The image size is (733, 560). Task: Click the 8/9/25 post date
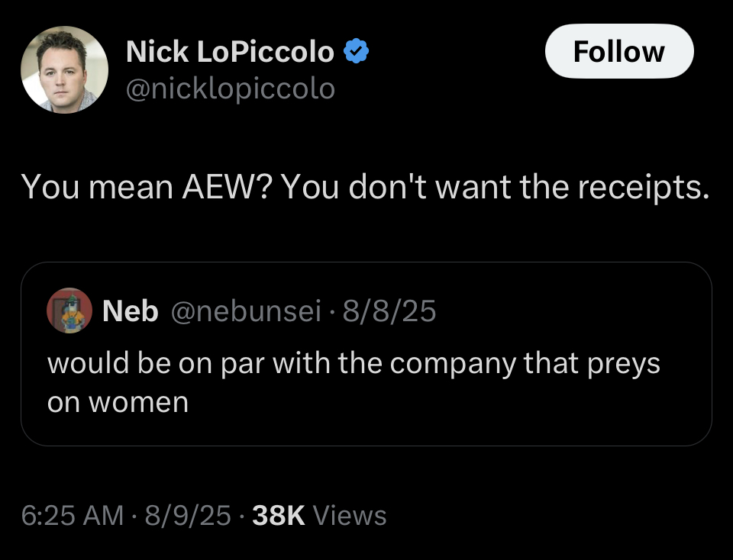click(x=186, y=516)
